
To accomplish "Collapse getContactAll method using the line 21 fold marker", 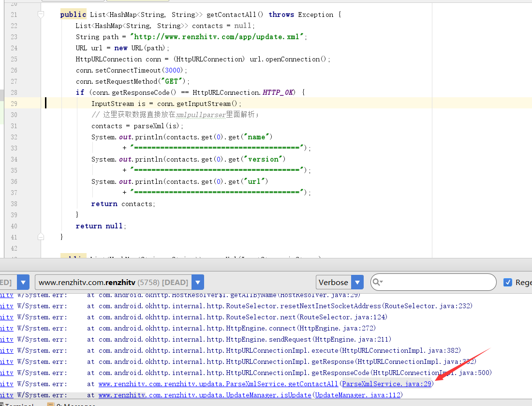I will click(41, 15).
